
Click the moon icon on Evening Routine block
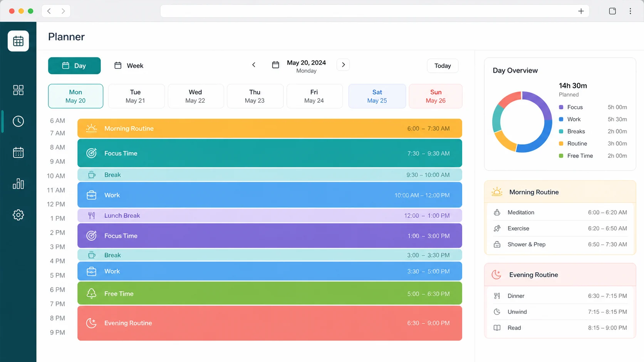click(91, 323)
